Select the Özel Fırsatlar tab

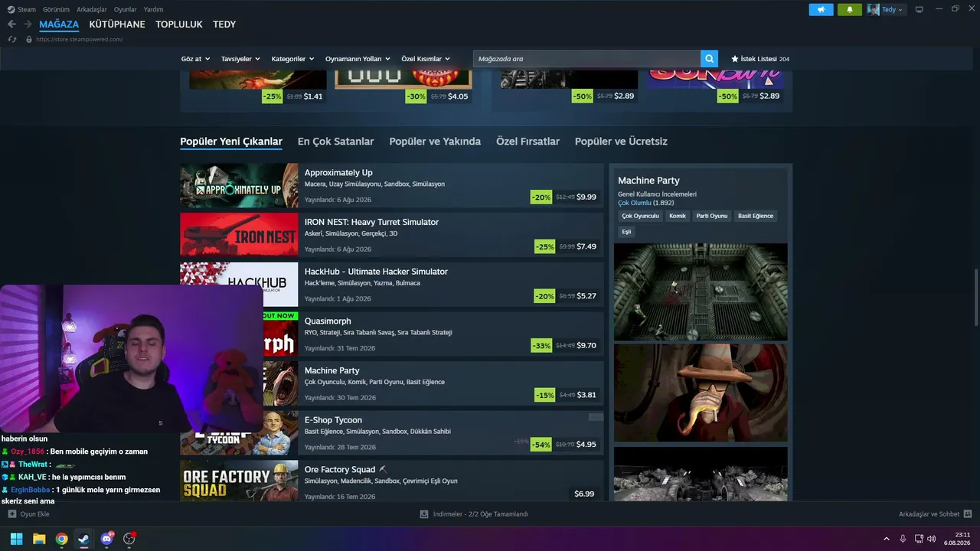click(528, 142)
